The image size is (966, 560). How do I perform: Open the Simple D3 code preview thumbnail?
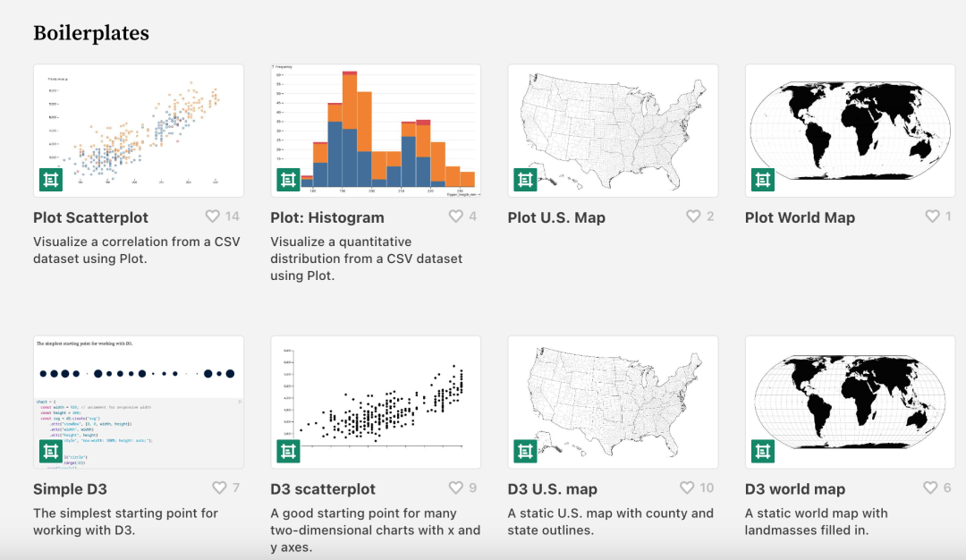click(x=139, y=403)
